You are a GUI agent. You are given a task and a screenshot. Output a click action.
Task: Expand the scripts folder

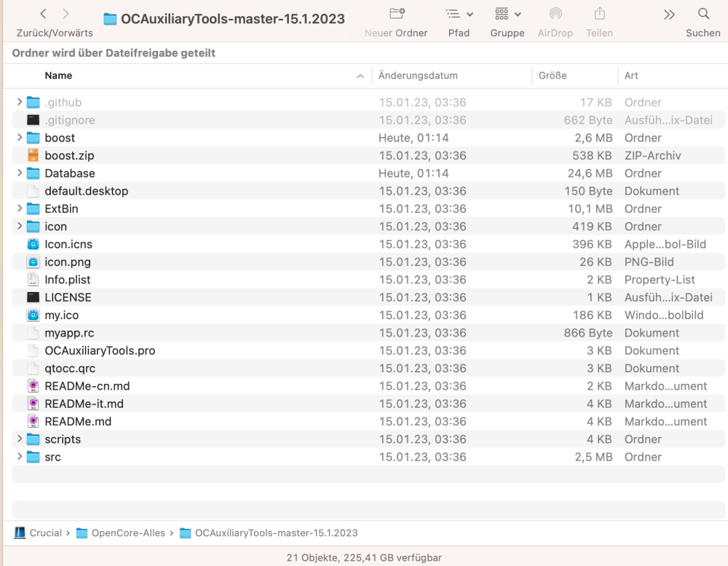20,439
